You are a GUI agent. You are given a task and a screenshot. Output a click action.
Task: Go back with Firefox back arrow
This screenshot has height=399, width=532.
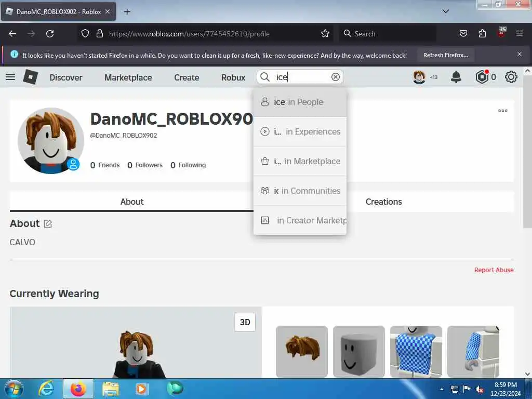tap(12, 34)
